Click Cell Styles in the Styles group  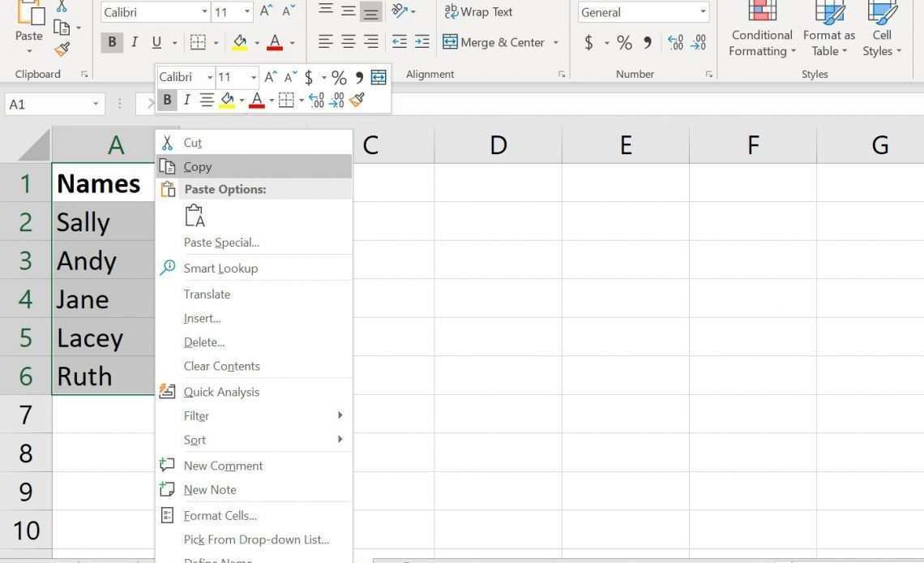[882, 32]
